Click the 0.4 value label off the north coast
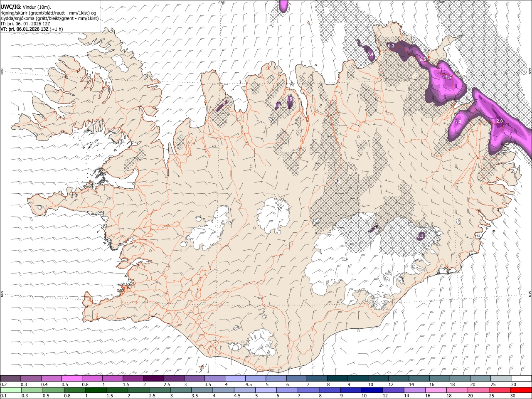Viewport: 532px width, 399px height. coord(370,54)
